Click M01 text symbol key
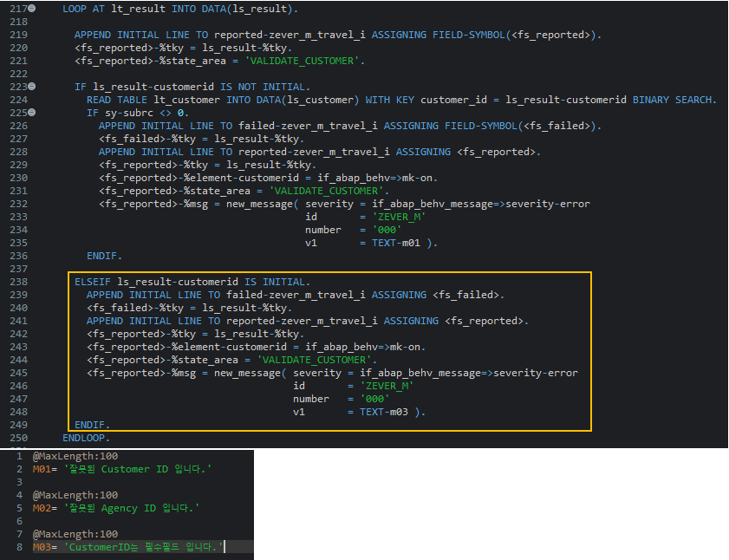The height and width of the screenshot is (560, 729). [x=42, y=469]
